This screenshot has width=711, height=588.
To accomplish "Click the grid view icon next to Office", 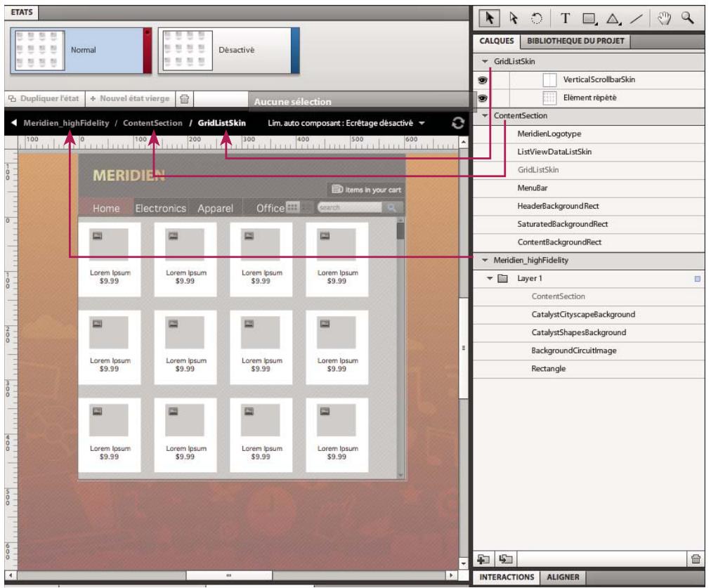I will click(x=292, y=207).
